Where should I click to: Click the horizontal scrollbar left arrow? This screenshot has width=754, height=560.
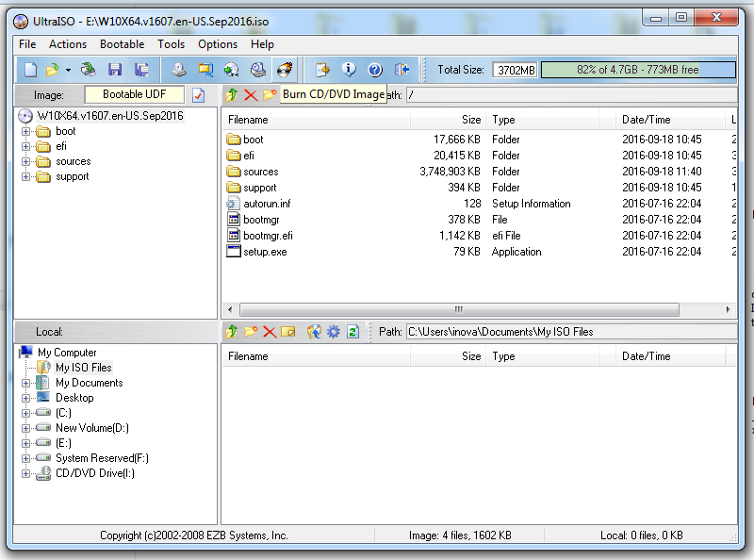(x=230, y=309)
